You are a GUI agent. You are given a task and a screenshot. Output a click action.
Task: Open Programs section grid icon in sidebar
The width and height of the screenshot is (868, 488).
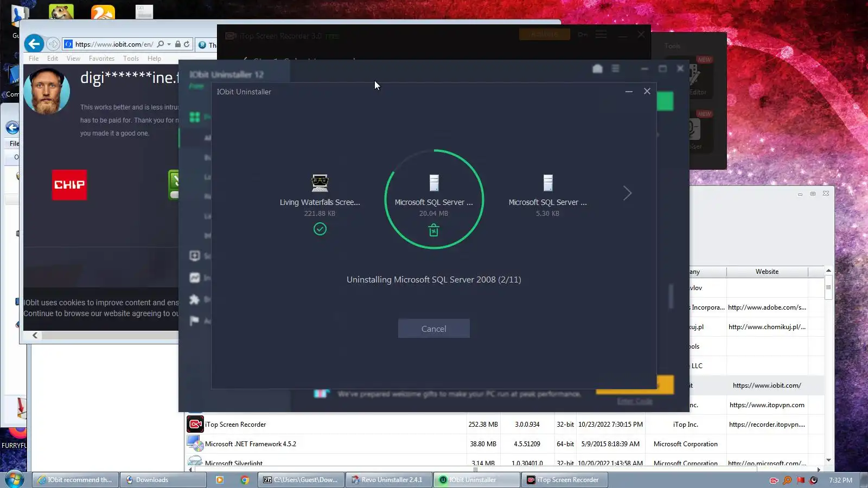(195, 117)
